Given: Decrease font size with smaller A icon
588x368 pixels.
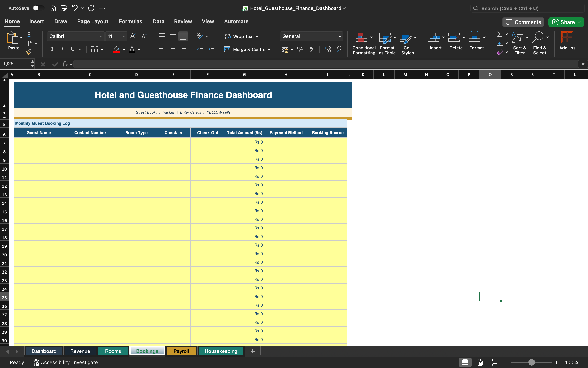Looking at the screenshot, I should click(x=144, y=36).
